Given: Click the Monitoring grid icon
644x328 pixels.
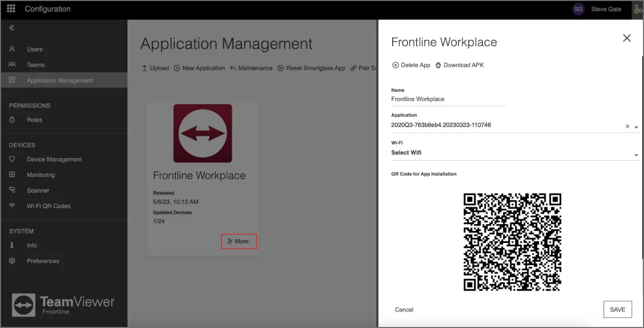Looking at the screenshot, I should click(x=12, y=174).
